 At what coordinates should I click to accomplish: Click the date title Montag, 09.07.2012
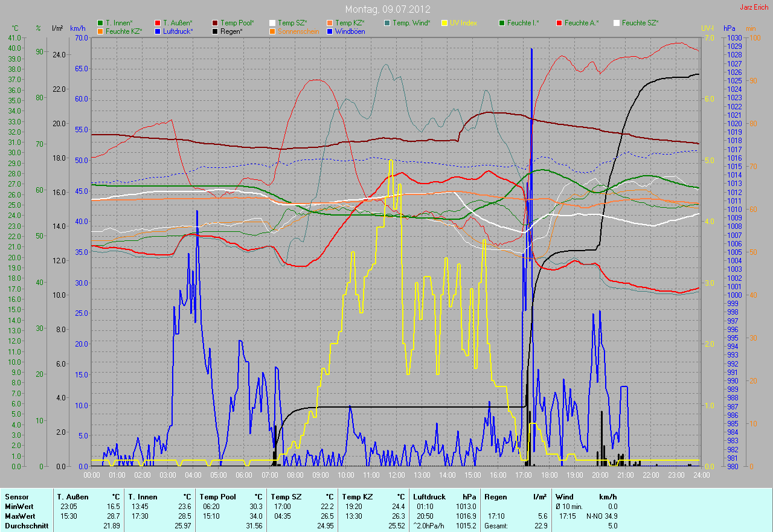pos(386,9)
